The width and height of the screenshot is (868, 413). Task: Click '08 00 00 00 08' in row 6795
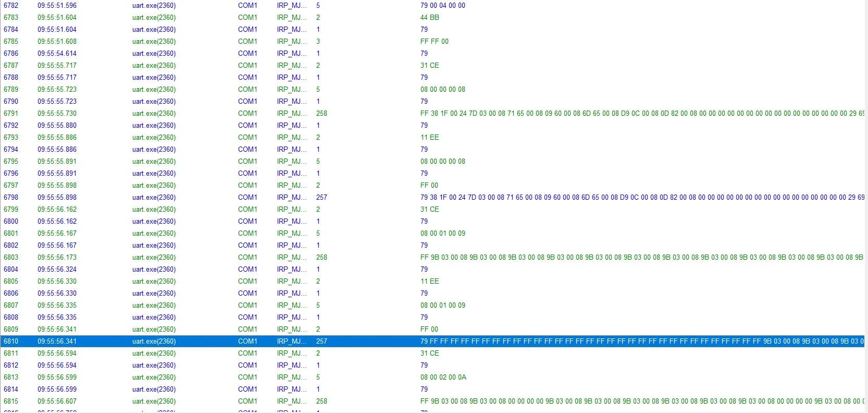443,162
